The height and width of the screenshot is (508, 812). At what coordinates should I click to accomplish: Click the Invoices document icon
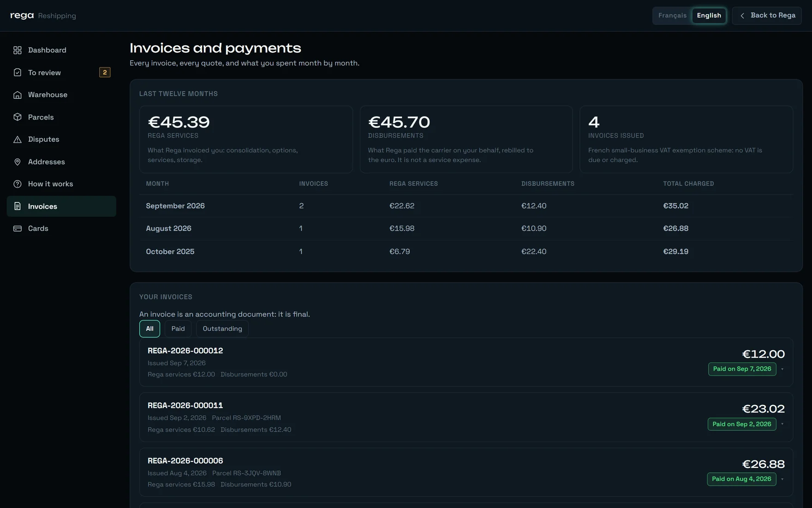coord(18,206)
